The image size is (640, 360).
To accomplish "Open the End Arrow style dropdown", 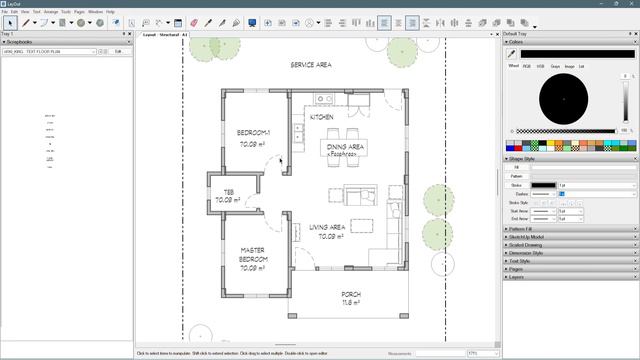I will (543, 219).
